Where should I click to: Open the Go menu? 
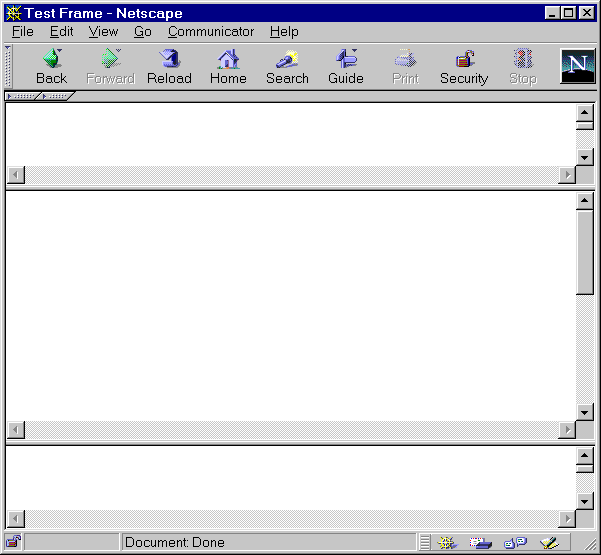(x=143, y=31)
